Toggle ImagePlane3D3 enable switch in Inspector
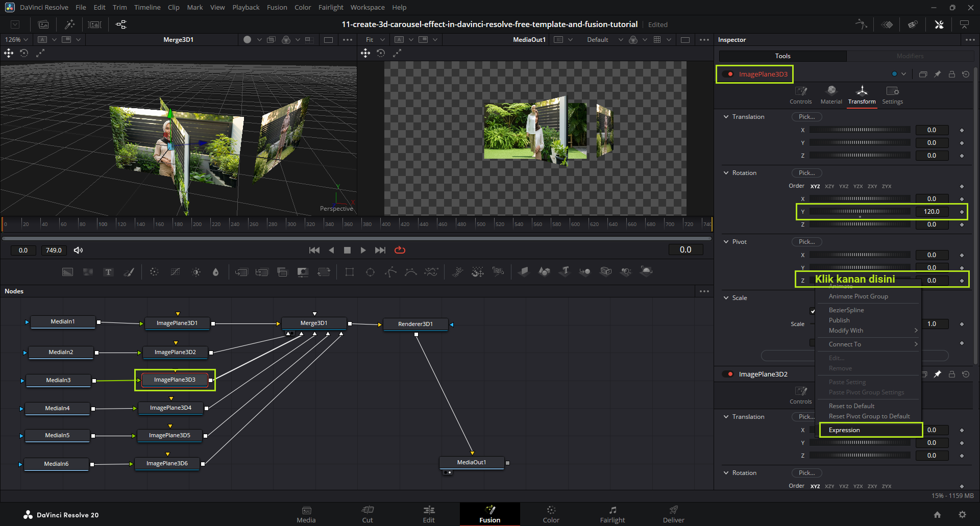 click(x=728, y=74)
